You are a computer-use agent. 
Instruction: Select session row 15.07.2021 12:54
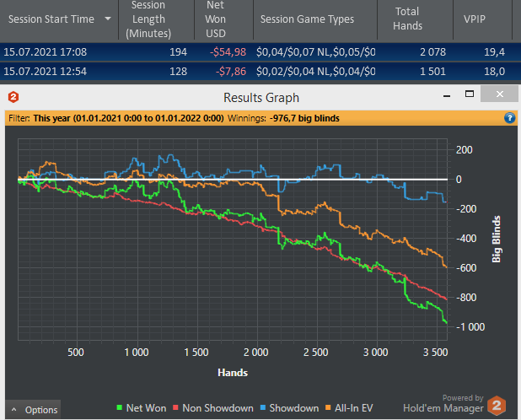(x=260, y=71)
